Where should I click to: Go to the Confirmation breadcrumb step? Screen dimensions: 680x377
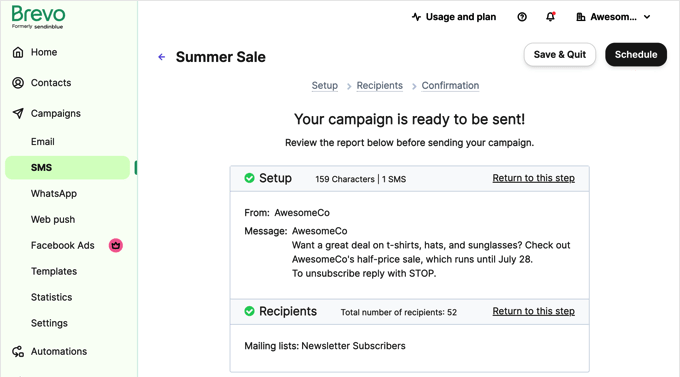[x=450, y=85]
